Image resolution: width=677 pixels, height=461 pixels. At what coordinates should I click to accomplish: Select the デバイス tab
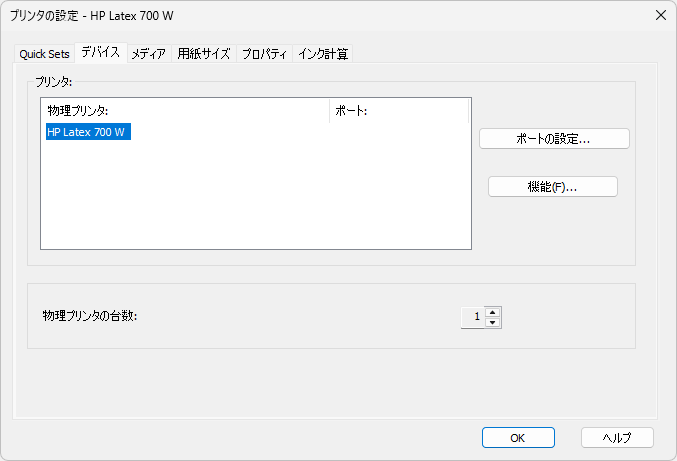point(101,53)
